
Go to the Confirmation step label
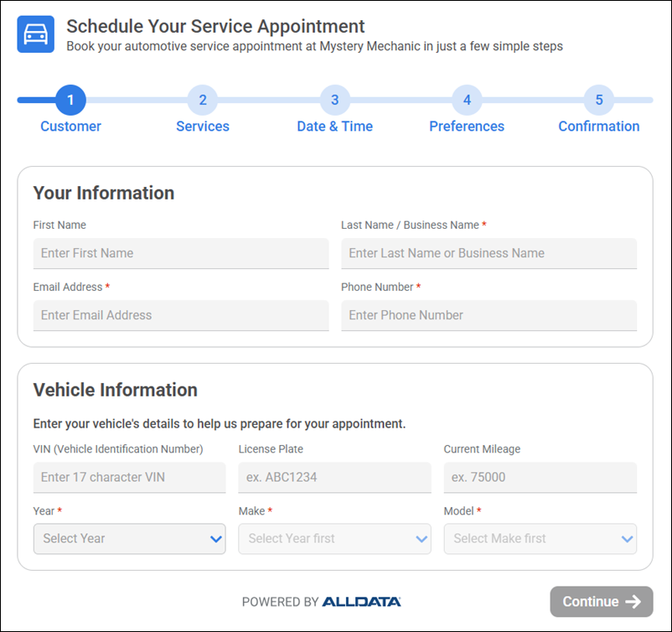point(599,127)
